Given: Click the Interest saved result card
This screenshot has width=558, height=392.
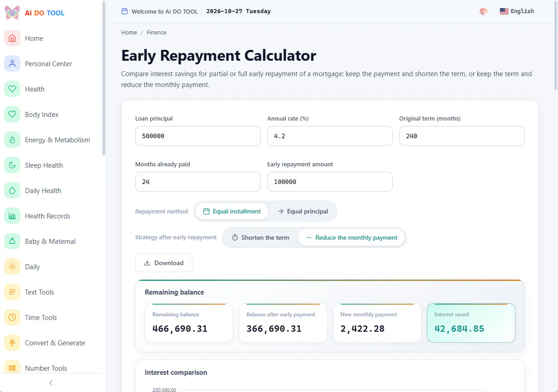Looking at the screenshot, I should 471,323.
